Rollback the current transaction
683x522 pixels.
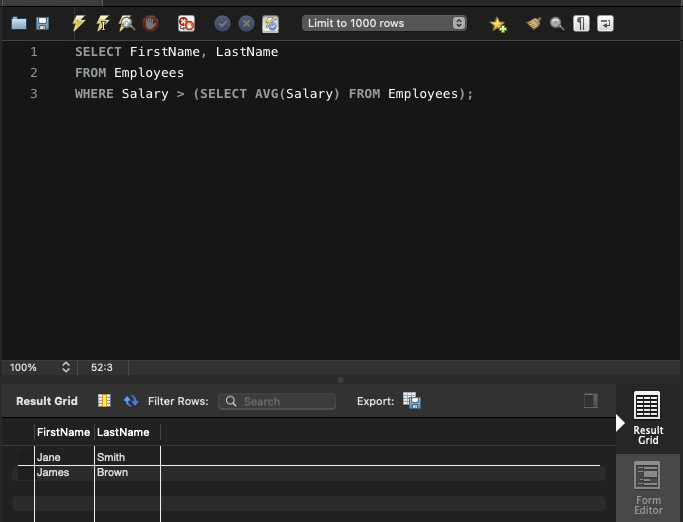pyautogui.click(x=246, y=23)
